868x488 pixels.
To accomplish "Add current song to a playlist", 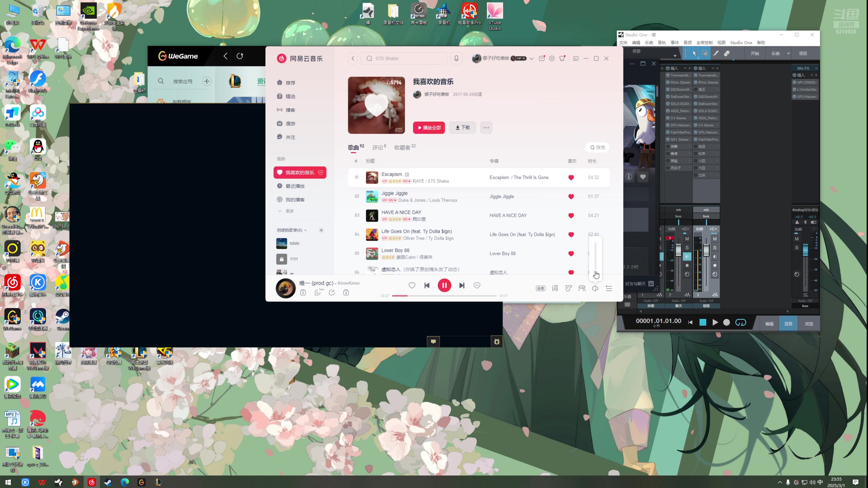I will click(x=303, y=292).
